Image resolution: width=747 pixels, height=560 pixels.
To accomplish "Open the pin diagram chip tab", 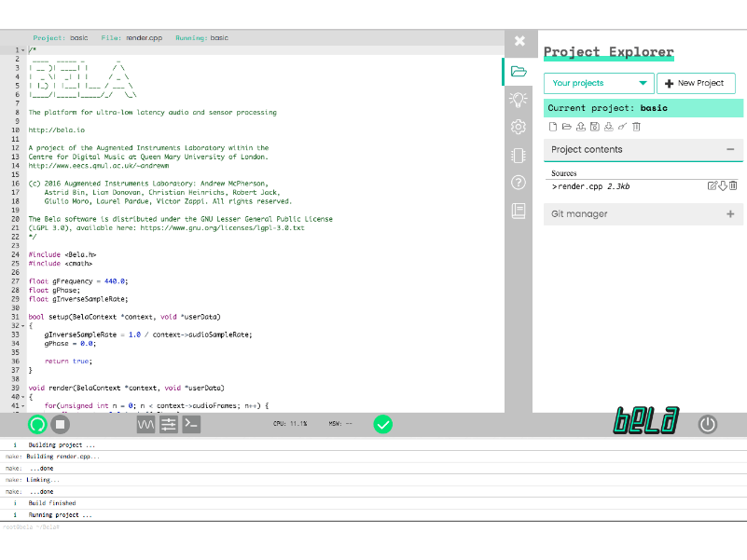I will (x=519, y=156).
